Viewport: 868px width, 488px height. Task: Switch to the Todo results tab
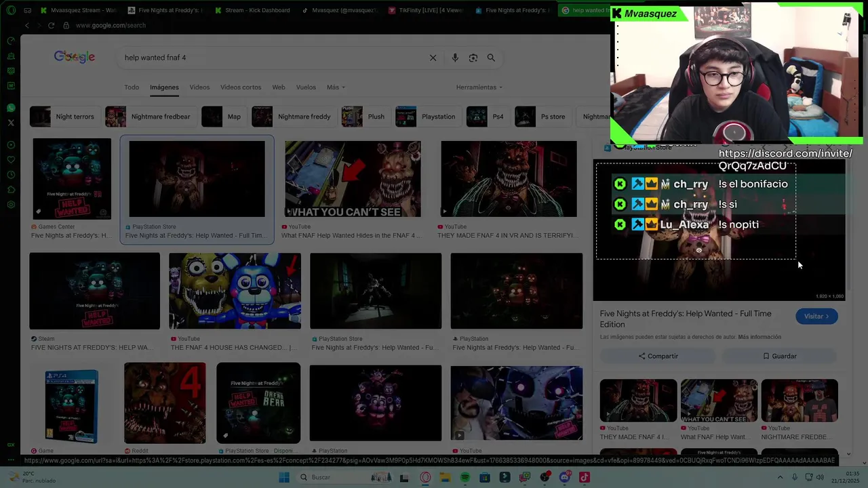click(132, 87)
